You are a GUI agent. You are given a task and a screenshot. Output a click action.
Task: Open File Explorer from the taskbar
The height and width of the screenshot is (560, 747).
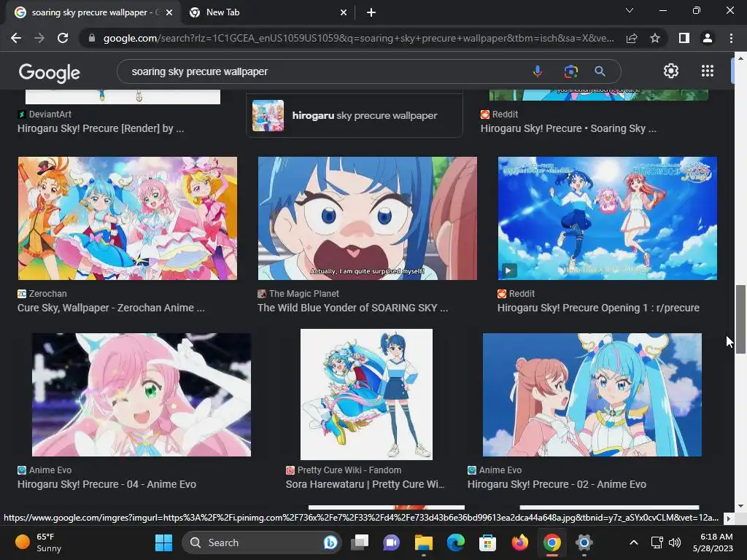pyautogui.click(x=423, y=542)
